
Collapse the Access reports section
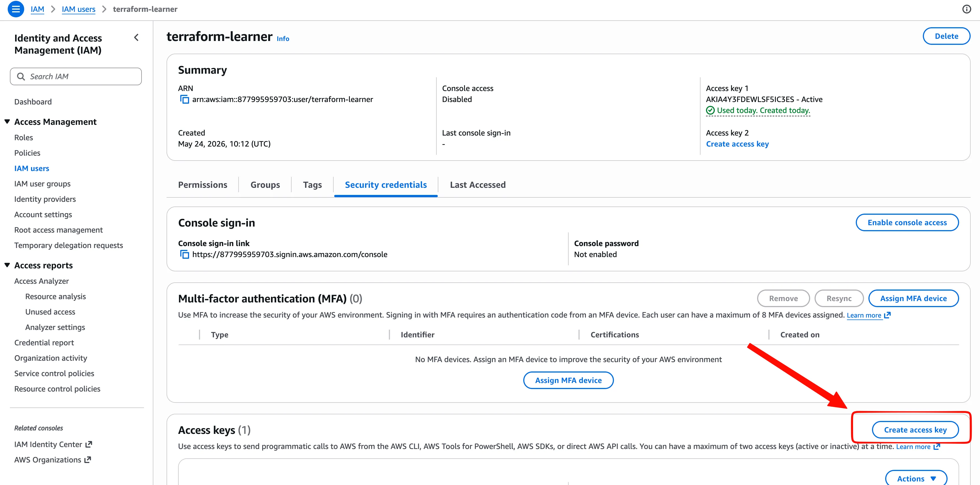[x=7, y=265]
